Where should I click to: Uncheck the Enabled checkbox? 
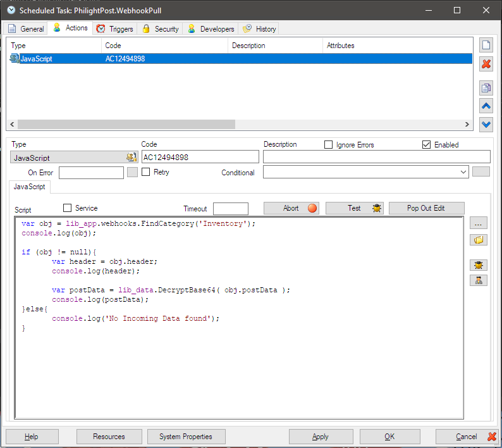coord(426,145)
